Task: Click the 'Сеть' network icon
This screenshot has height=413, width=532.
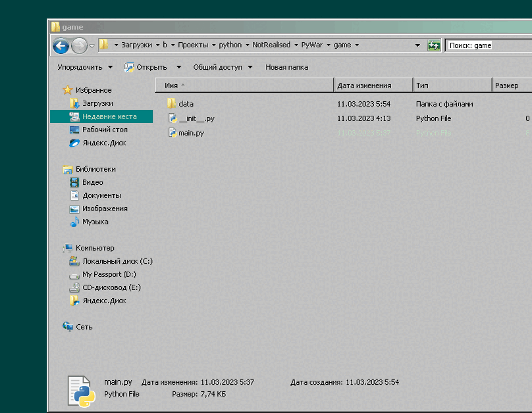Action: [68, 327]
